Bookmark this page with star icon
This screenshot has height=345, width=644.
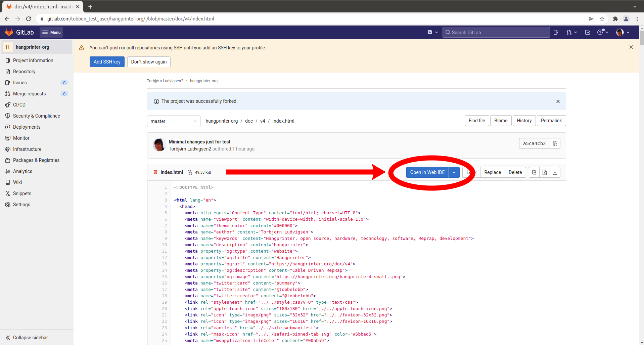602,19
